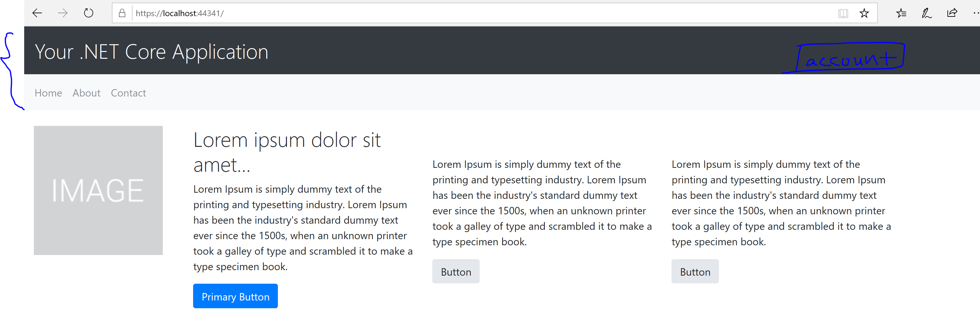The height and width of the screenshot is (315, 980).
Task: Click the gray Button in right column
Action: tap(695, 271)
